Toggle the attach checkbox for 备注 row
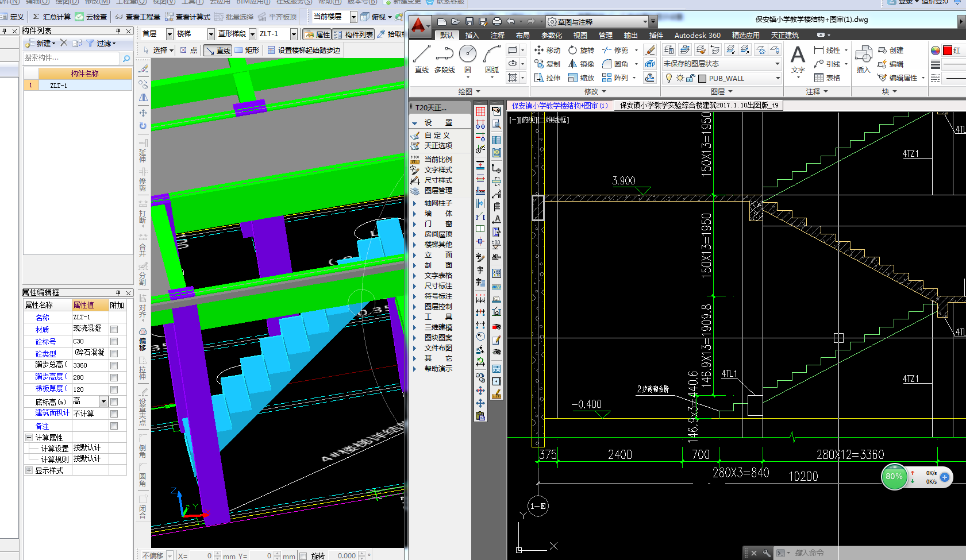Image resolution: width=966 pixels, height=560 pixels. click(114, 426)
